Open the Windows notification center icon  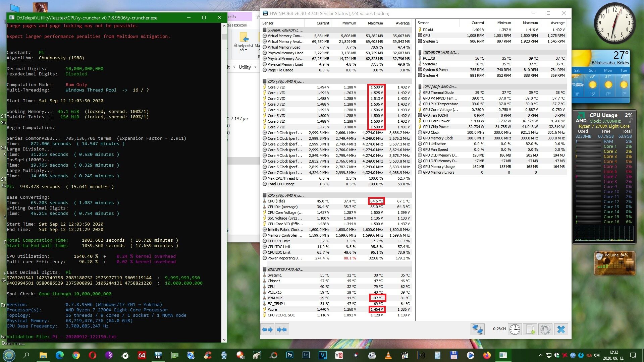point(633,355)
